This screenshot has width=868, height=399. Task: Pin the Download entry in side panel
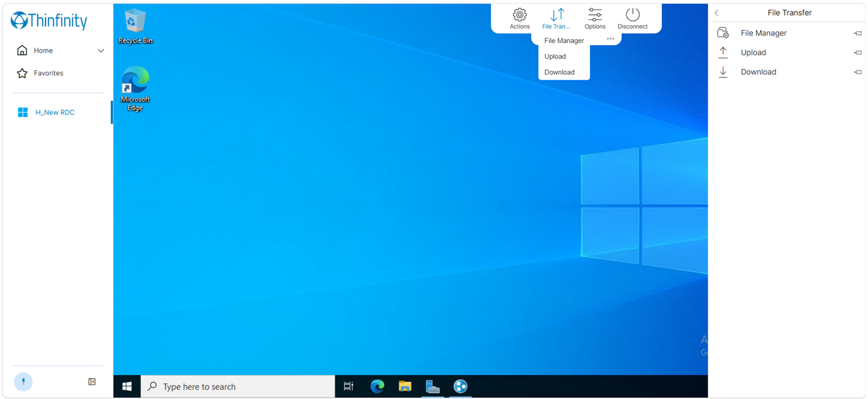858,72
